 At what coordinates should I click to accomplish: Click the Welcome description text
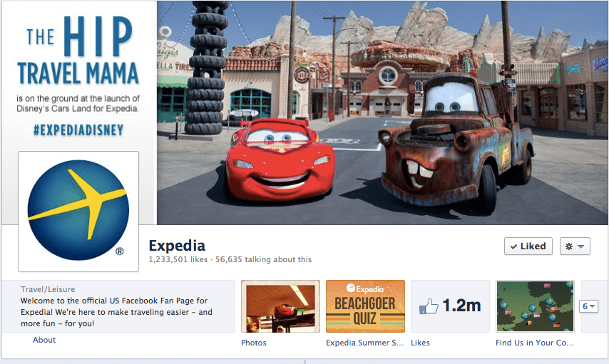click(116, 312)
